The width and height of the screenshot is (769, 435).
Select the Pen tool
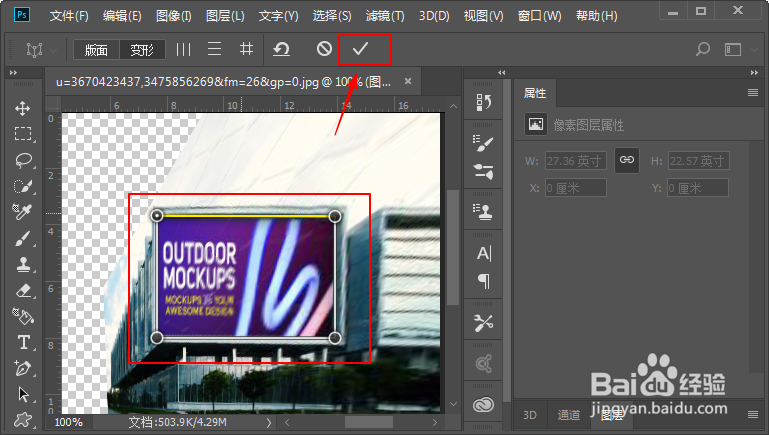pos(23,368)
